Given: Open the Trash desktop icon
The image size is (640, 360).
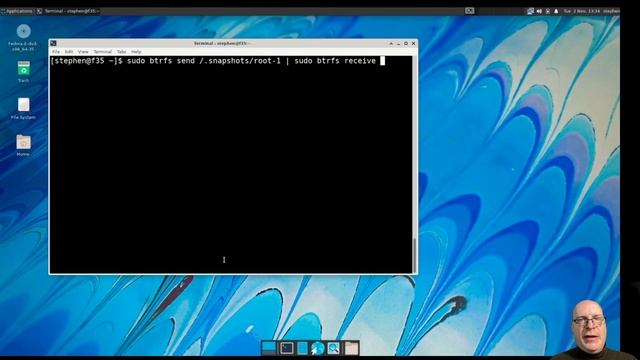Looking at the screenshot, I should (23, 72).
